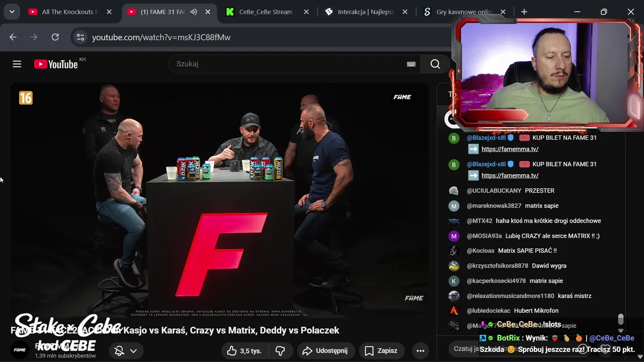644x362 pixels.
Task: Switch to Interakcja tab
Action: 365,12
